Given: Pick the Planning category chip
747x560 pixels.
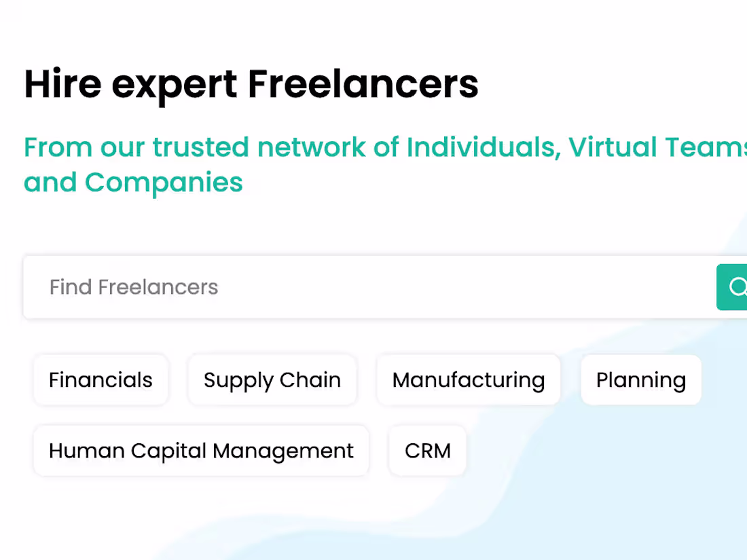Looking at the screenshot, I should [x=641, y=380].
